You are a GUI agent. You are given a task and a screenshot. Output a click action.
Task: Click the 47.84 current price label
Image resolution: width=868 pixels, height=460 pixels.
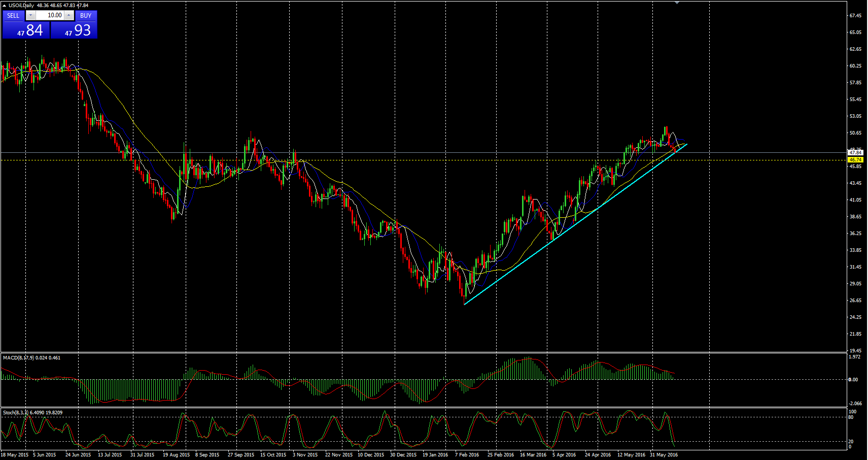tap(855, 152)
